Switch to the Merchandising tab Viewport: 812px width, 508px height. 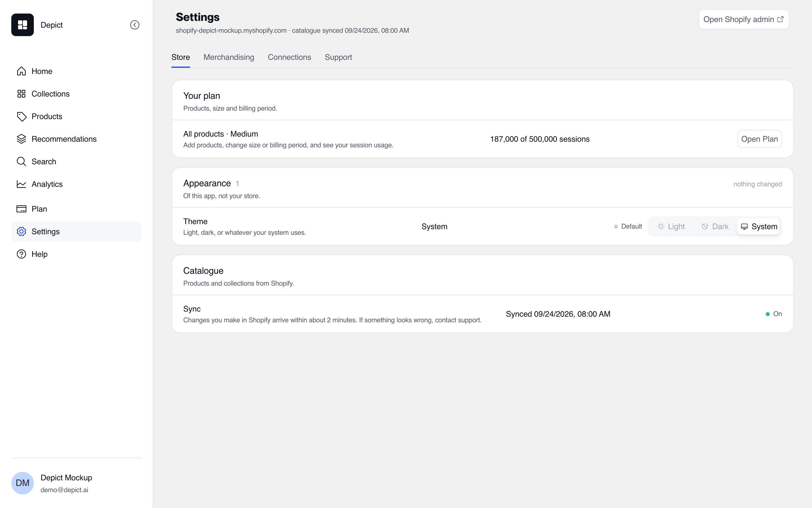click(229, 57)
